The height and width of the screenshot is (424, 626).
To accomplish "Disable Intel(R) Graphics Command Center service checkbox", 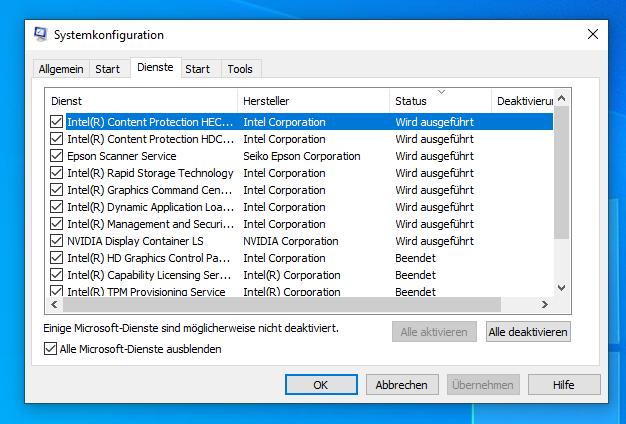I will point(57,190).
